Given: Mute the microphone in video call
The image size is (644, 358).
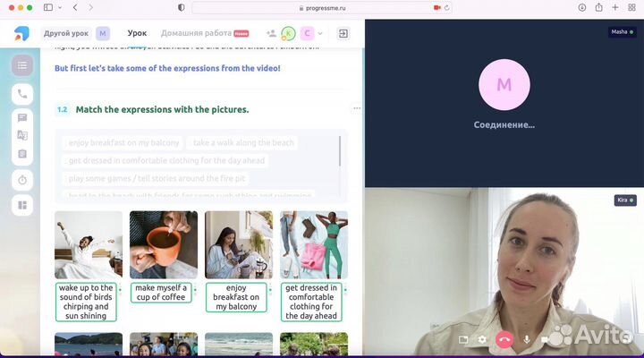Looking at the screenshot, I should [527, 340].
